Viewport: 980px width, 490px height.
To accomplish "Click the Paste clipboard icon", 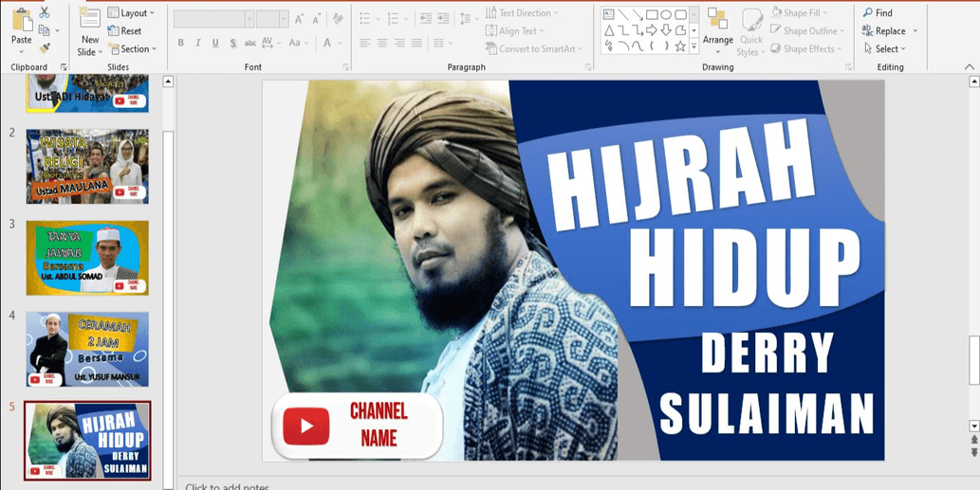I will (22, 19).
